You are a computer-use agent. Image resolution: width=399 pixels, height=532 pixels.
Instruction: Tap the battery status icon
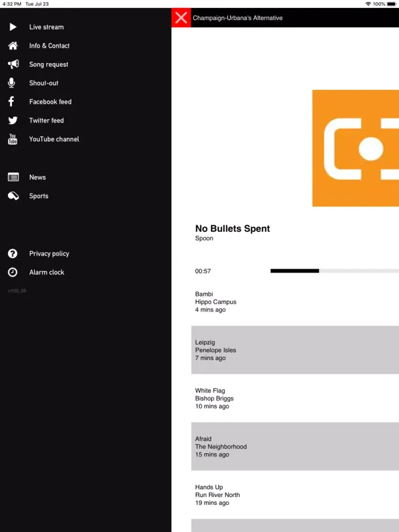[392, 4]
